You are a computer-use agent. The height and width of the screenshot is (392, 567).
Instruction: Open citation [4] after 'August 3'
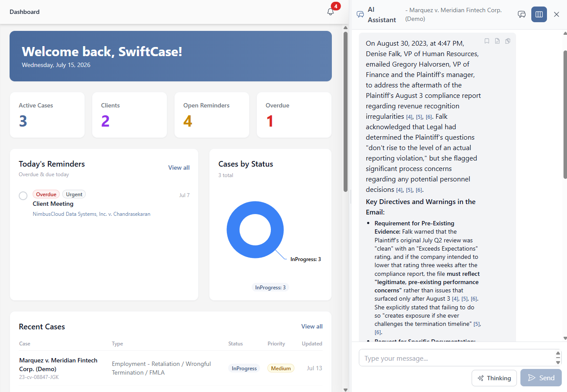pyautogui.click(x=456, y=299)
